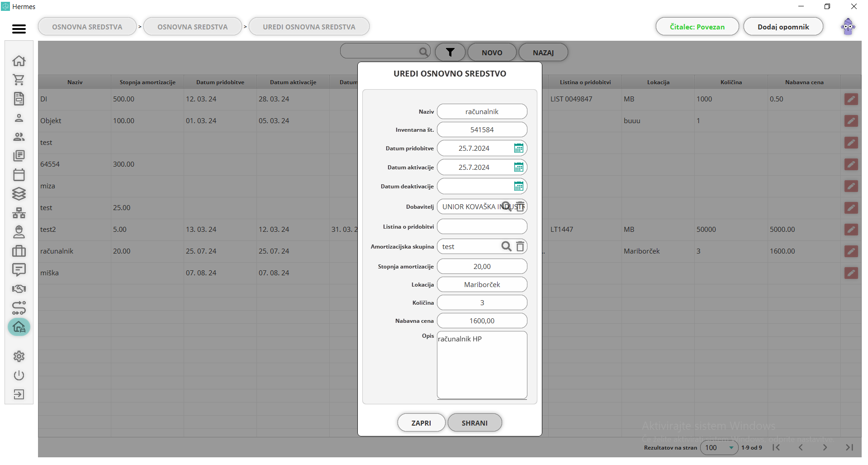The image size is (868, 465).
Task: Clear Dobavitelj with trash icon
Action: [x=520, y=206]
